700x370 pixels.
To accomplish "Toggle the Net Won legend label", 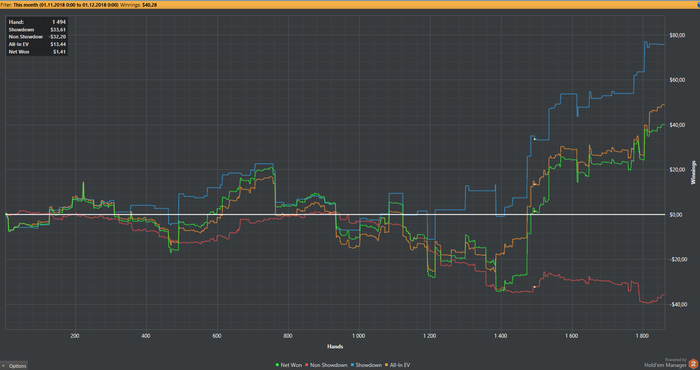I will pos(291,365).
